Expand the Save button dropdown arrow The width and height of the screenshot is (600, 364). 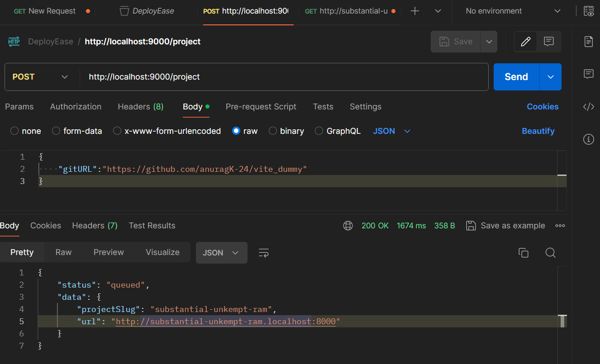[489, 42]
